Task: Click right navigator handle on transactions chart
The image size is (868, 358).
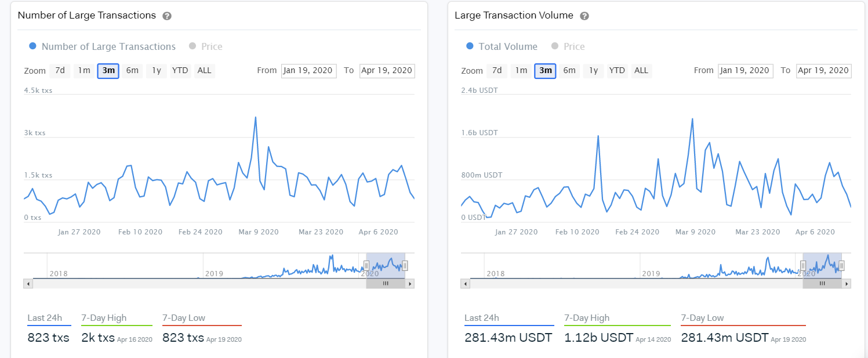Action: coord(405,266)
